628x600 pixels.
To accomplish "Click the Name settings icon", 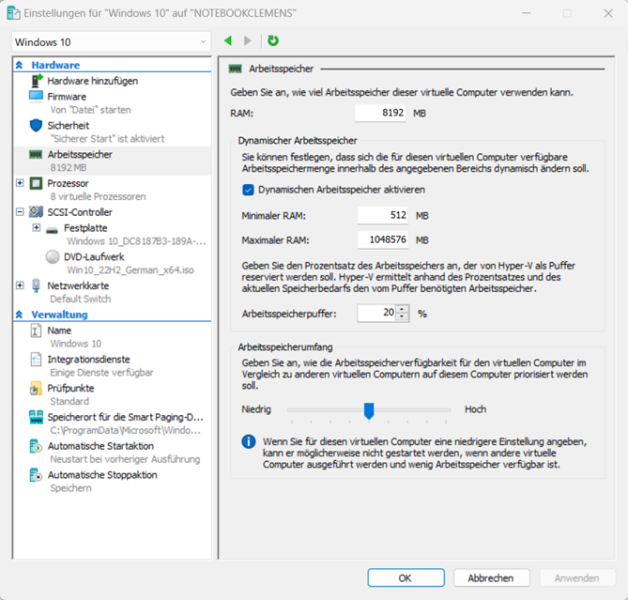I will pyautogui.click(x=36, y=331).
